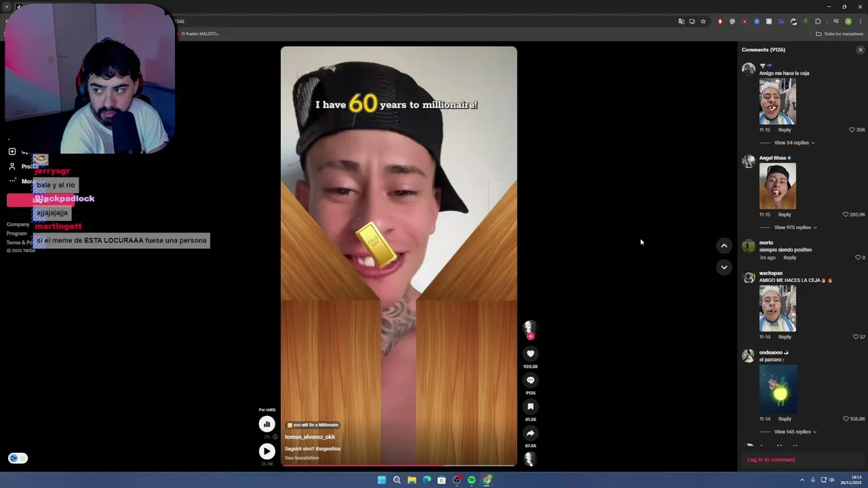
Task: Go to previous video with up chevron
Action: tap(724, 245)
